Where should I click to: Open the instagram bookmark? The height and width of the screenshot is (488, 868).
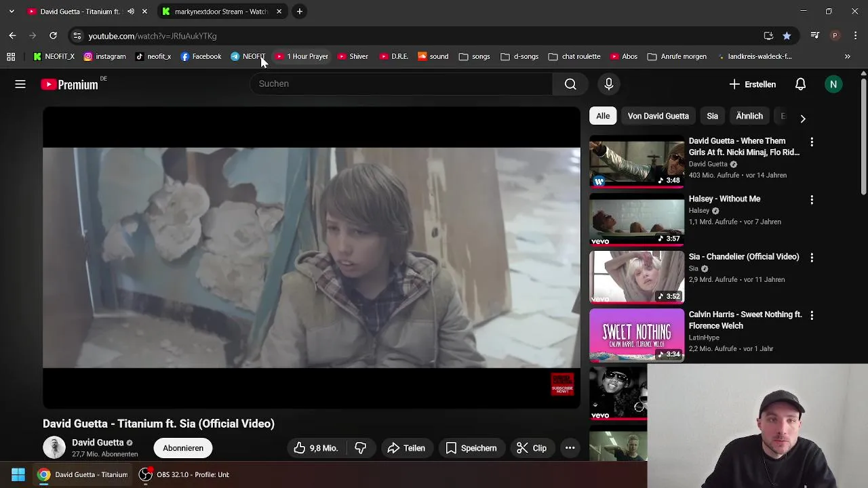tap(105, 56)
